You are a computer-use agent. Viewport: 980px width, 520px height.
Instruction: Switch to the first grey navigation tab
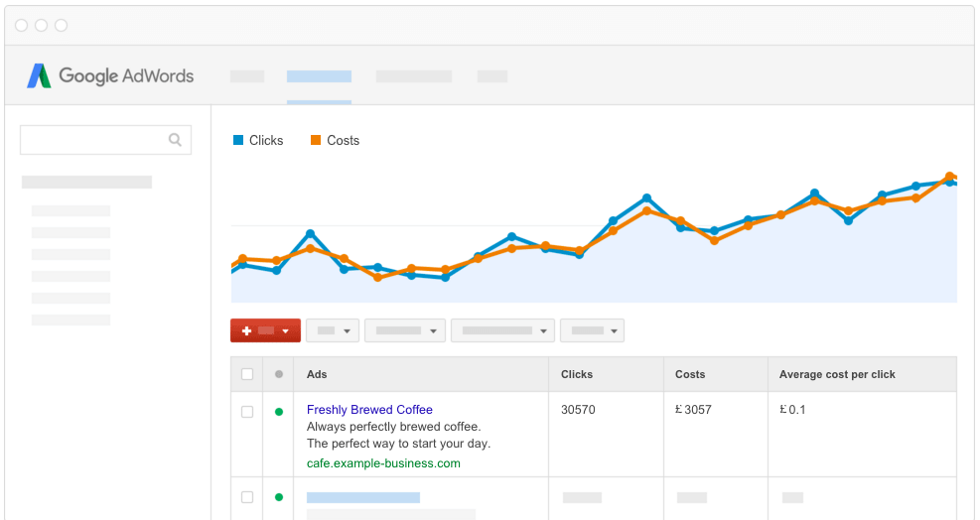[x=246, y=76]
